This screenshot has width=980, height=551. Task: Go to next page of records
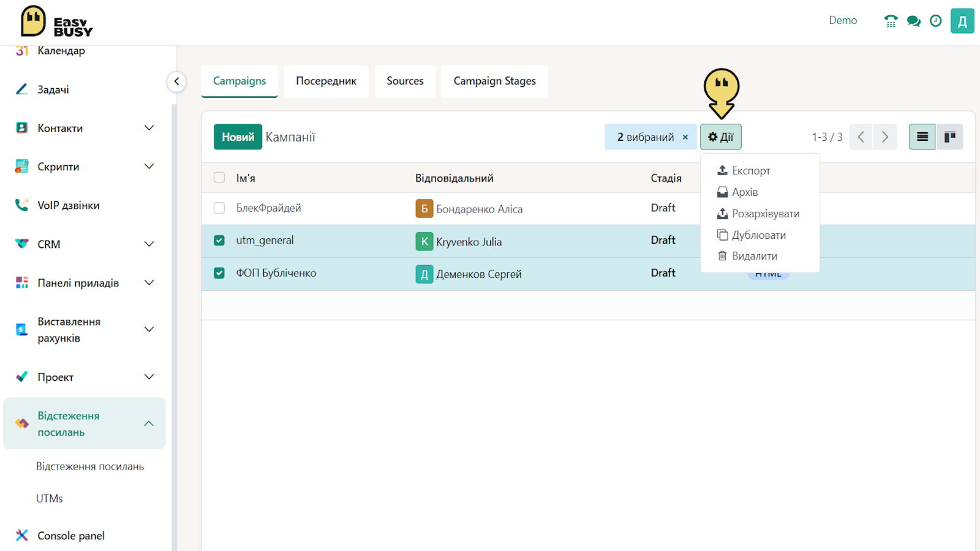click(x=885, y=137)
